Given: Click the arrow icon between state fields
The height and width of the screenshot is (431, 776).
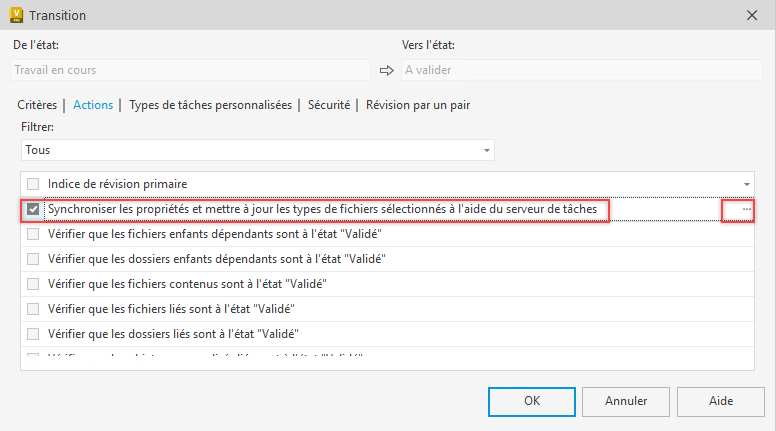Looking at the screenshot, I should pyautogui.click(x=387, y=70).
